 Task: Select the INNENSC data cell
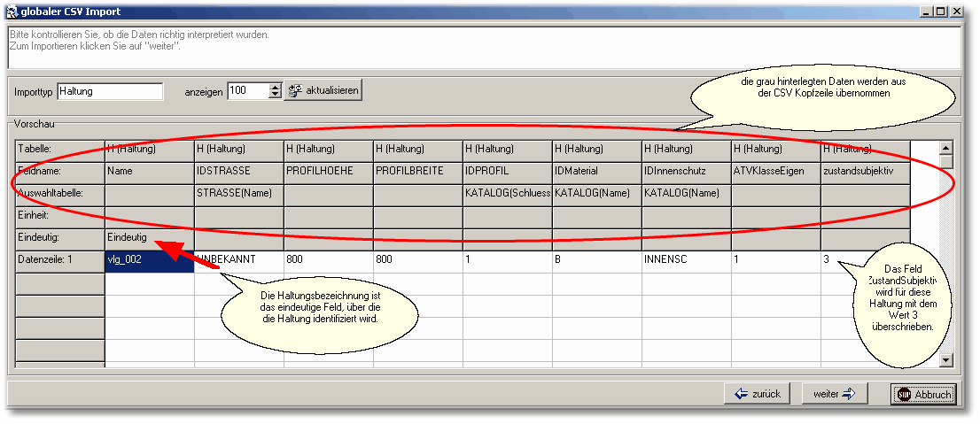click(686, 261)
